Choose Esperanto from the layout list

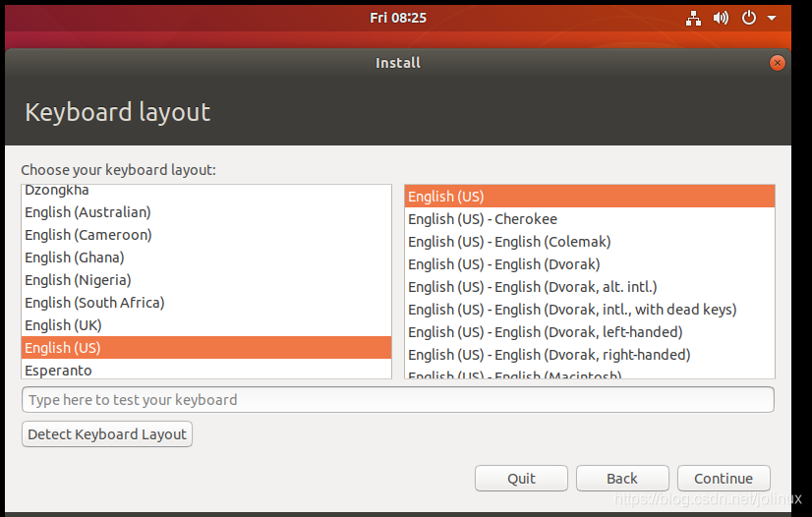click(x=206, y=370)
